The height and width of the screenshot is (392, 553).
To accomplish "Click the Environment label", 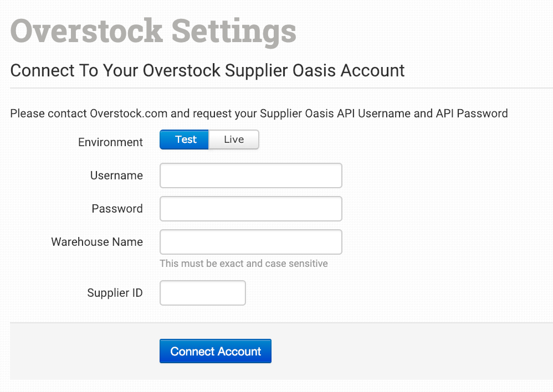I will (x=110, y=142).
